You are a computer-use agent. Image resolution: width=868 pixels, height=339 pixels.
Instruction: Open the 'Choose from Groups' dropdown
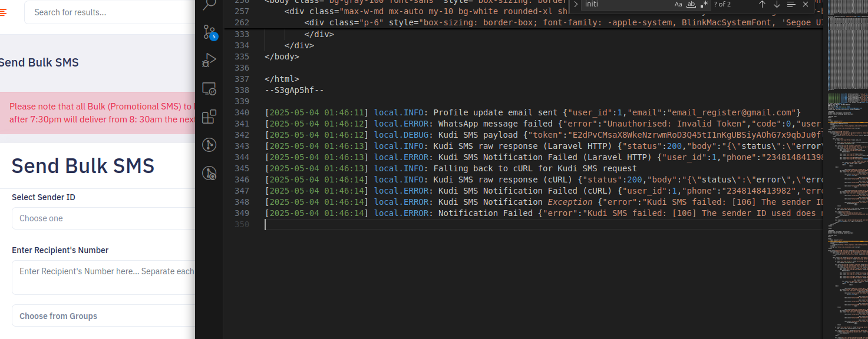click(104, 316)
